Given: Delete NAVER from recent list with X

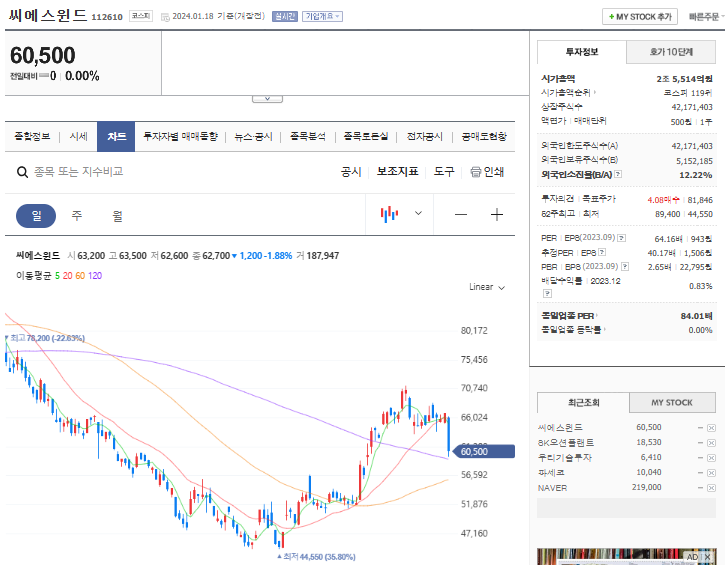Looking at the screenshot, I should pos(712,488).
